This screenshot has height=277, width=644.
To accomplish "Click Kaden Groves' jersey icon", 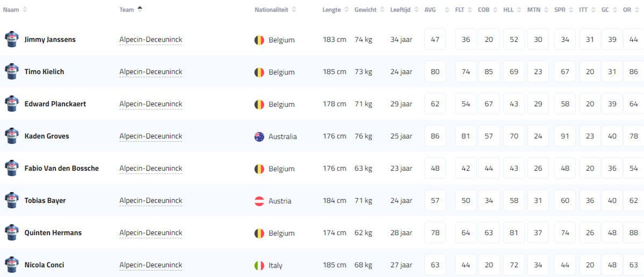I will tap(11, 136).
